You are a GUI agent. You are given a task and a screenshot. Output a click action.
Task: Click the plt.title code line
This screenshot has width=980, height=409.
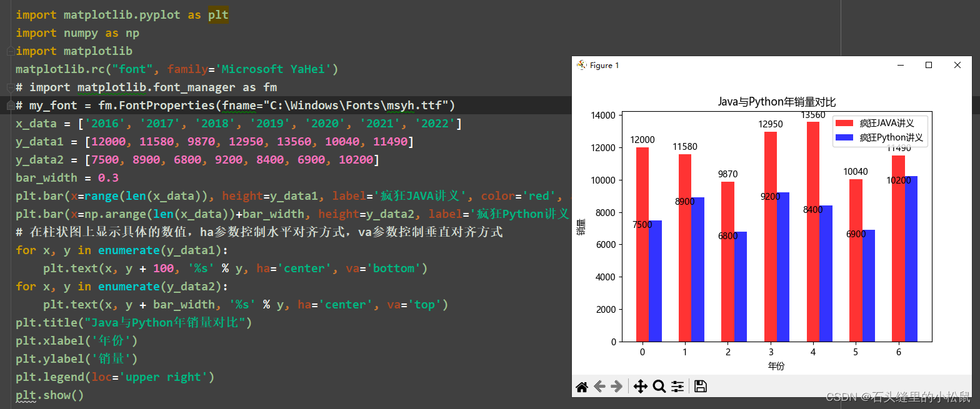click(134, 322)
